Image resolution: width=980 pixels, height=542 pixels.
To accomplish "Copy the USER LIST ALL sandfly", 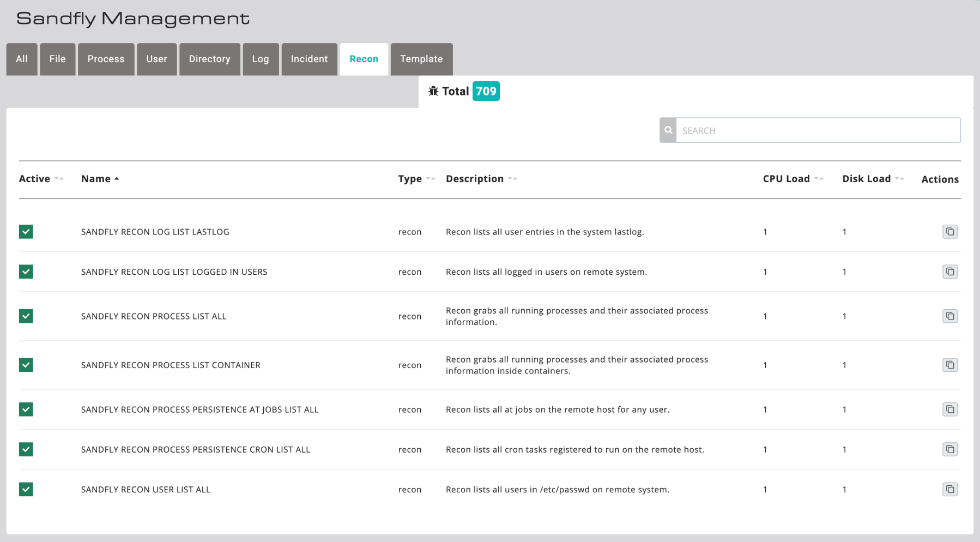I will tap(950, 489).
